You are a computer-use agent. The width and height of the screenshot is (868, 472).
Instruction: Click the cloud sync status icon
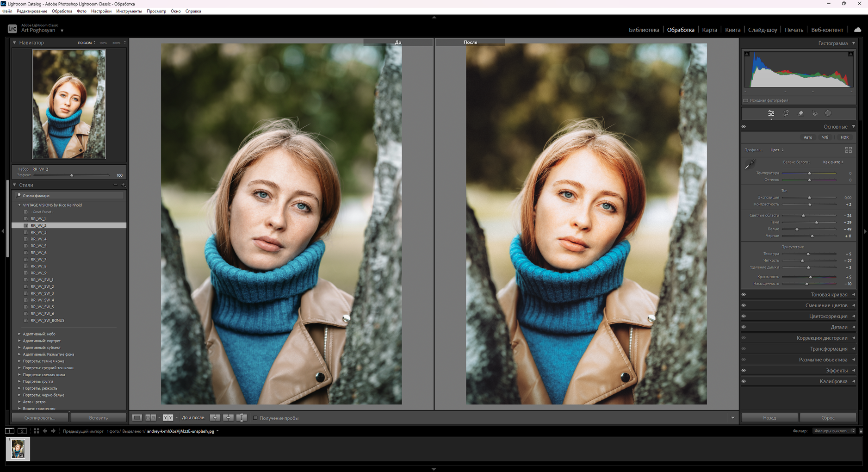[x=857, y=30]
